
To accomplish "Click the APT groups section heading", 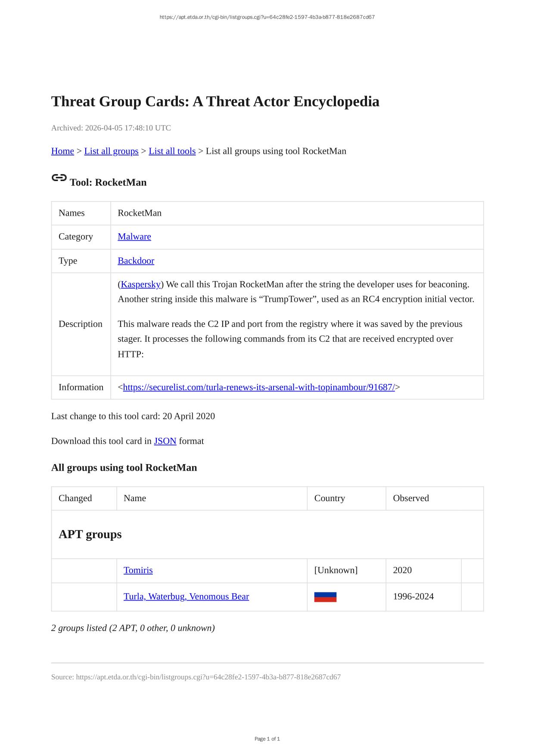I will pos(90,534).
